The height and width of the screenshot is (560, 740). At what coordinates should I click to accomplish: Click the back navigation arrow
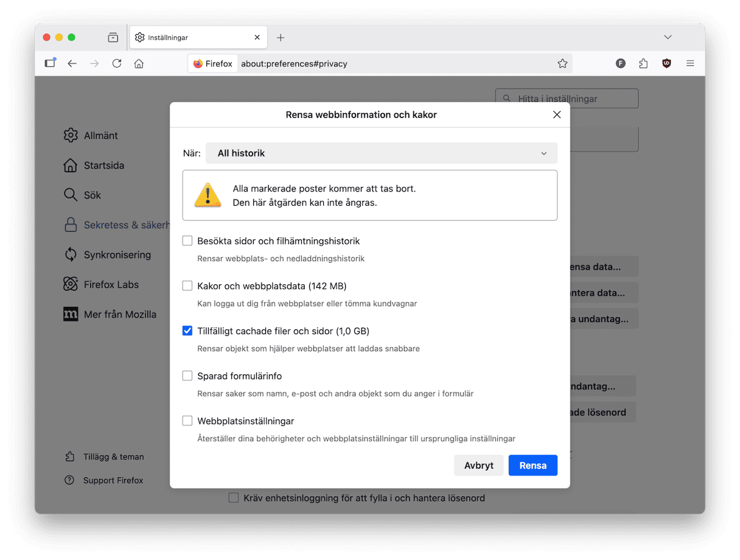(72, 63)
